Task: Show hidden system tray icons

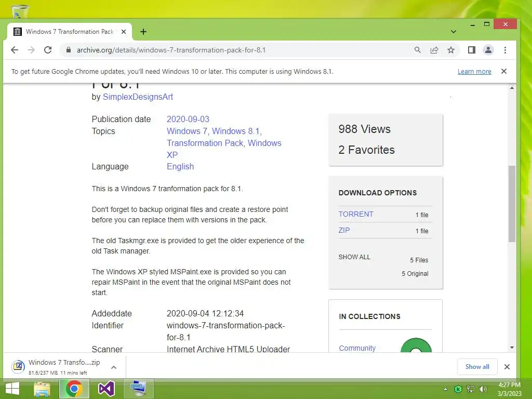Action: [445, 389]
